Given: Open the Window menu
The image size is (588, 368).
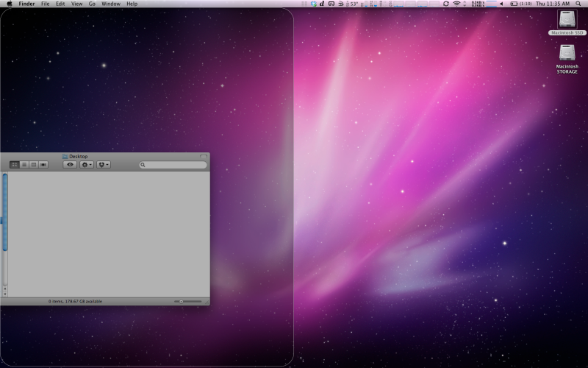Looking at the screenshot, I should click(x=111, y=4).
